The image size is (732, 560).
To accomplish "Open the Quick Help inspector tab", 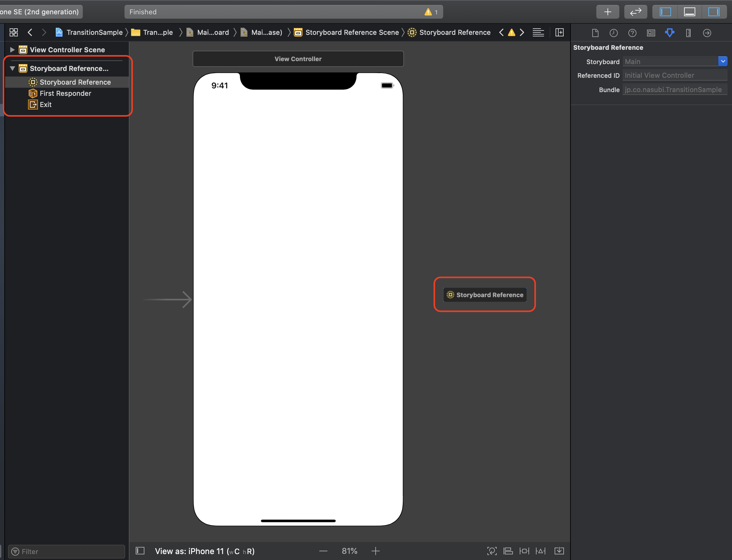I will click(x=632, y=33).
